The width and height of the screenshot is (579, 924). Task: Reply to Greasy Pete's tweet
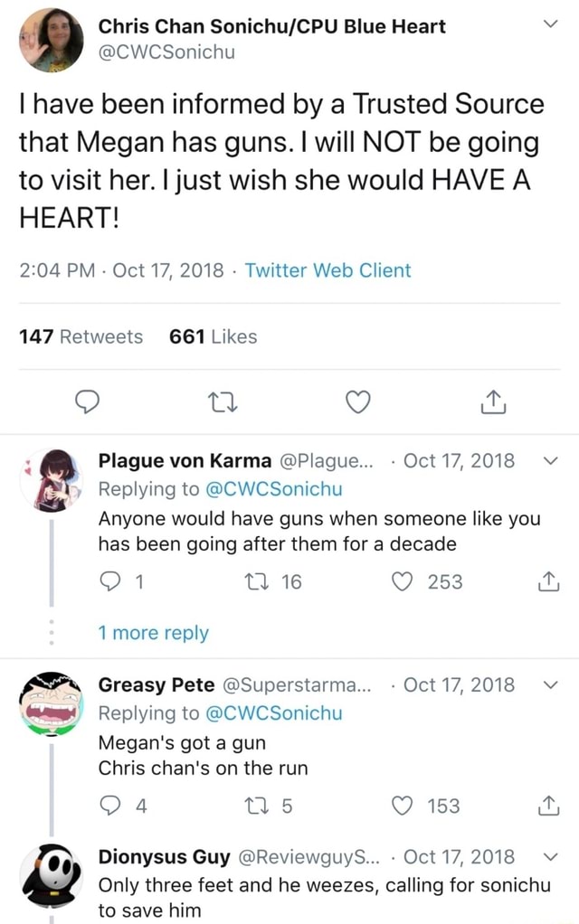pyautogui.click(x=109, y=806)
